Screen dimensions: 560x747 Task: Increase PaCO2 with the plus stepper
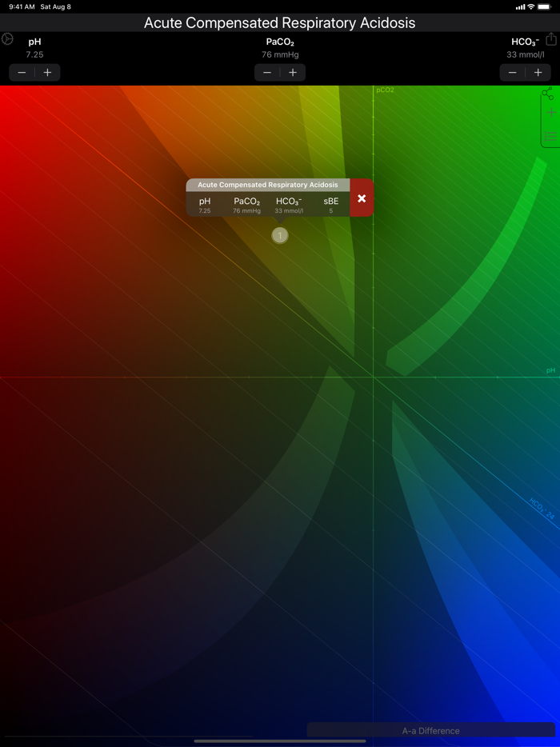pyautogui.click(x=293, y=73)
